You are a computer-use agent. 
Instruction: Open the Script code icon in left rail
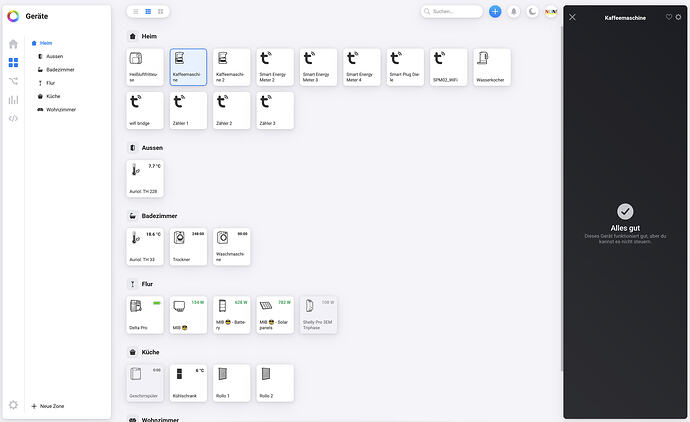13,118
